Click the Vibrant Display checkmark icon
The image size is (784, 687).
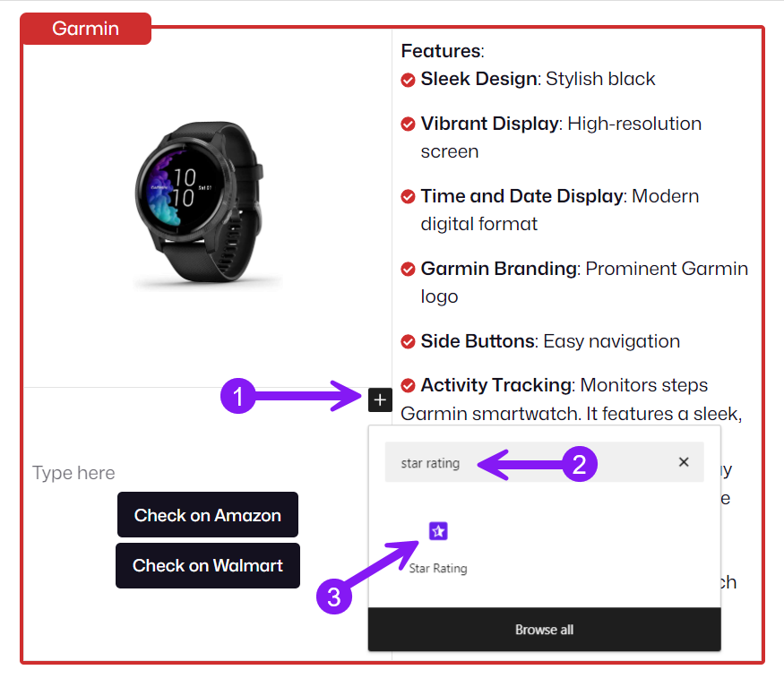click(408, 124)
